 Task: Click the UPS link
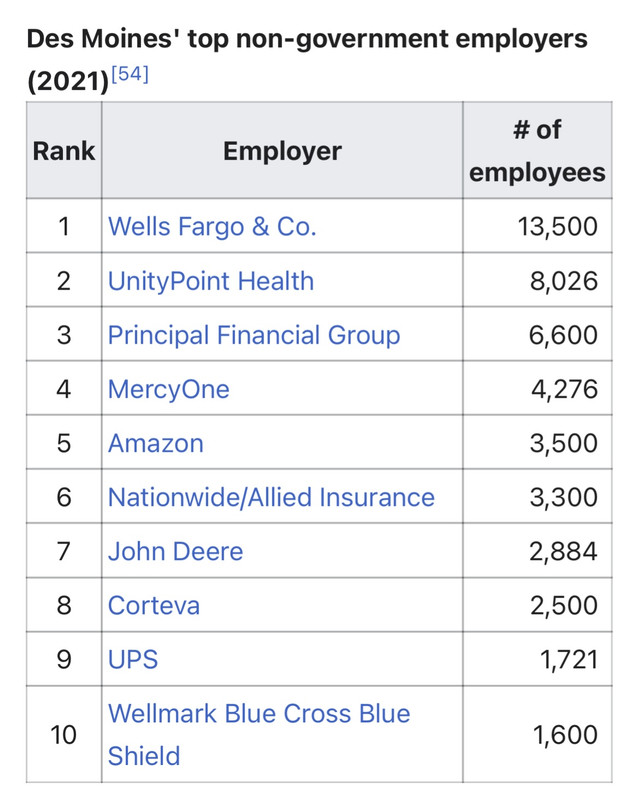click(133, 660)
